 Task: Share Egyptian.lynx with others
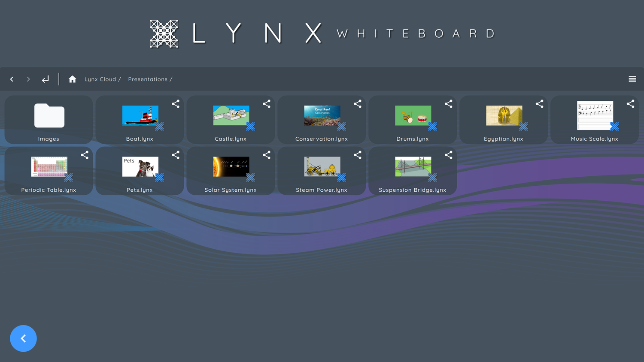click(x=540, y=104)
